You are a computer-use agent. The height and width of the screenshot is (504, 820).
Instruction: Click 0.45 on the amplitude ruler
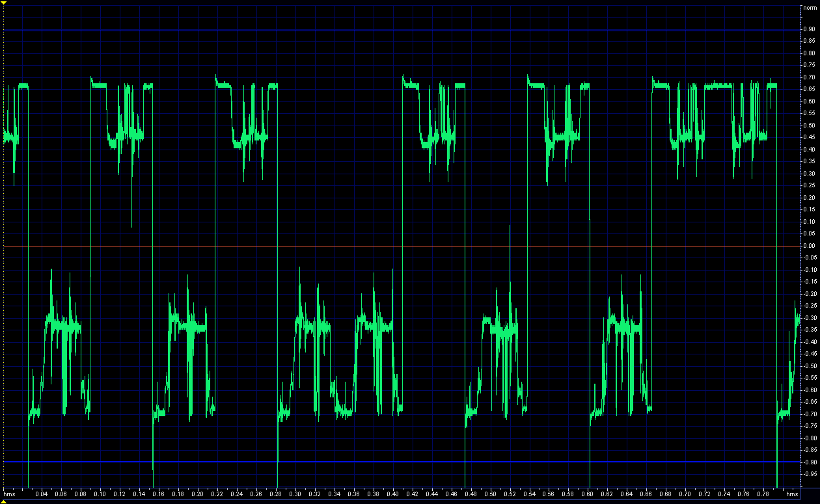point(810,137)
